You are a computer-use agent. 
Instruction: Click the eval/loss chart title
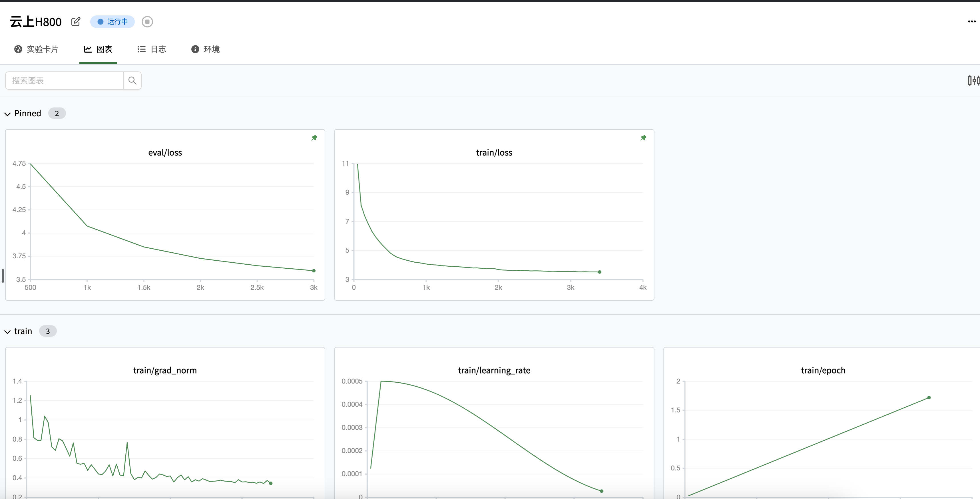(x=165, y=153)
